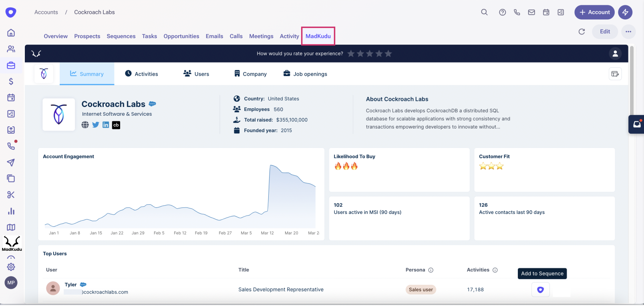Open the lightning bolt quick actions button

click(x=625, y=12)
